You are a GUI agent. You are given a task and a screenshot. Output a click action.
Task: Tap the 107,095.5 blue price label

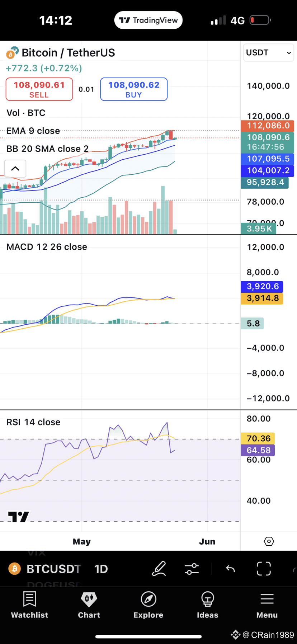268,159
